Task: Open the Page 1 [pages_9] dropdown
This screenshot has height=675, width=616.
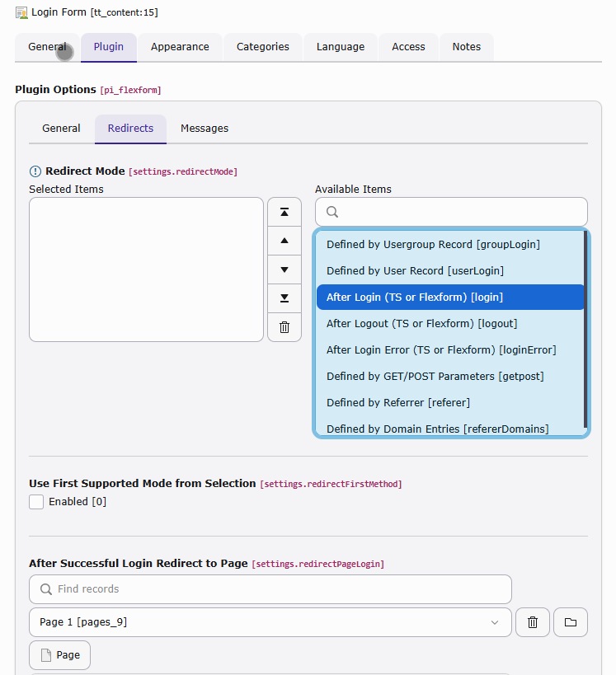Action: click(270, 622)
